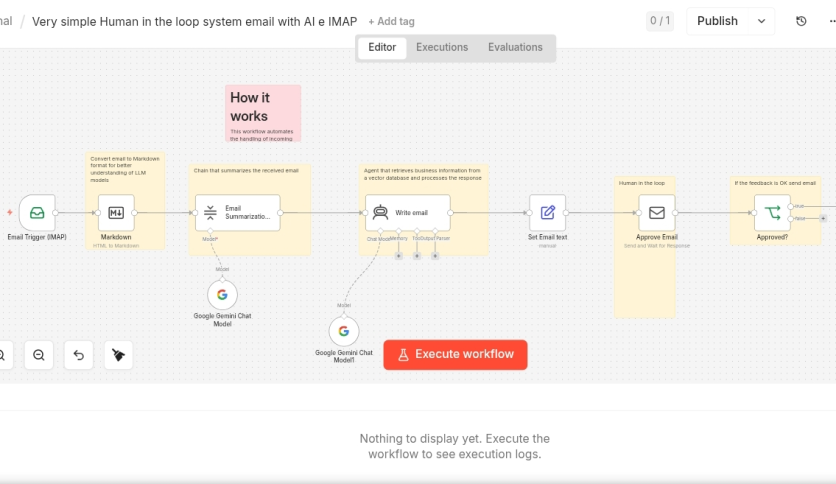Open the Email Trigger (IMAP) node
Viewport: 836px width, 484px height.
[37, 213]
